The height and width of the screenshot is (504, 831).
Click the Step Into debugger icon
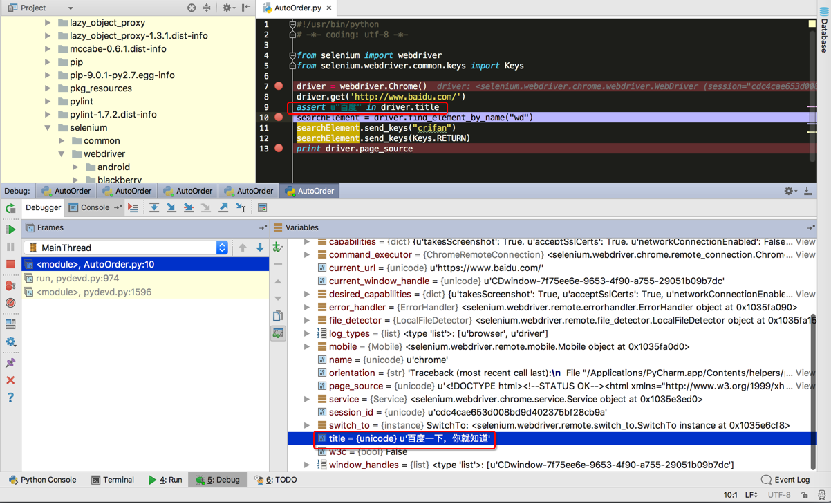[171, 207]
